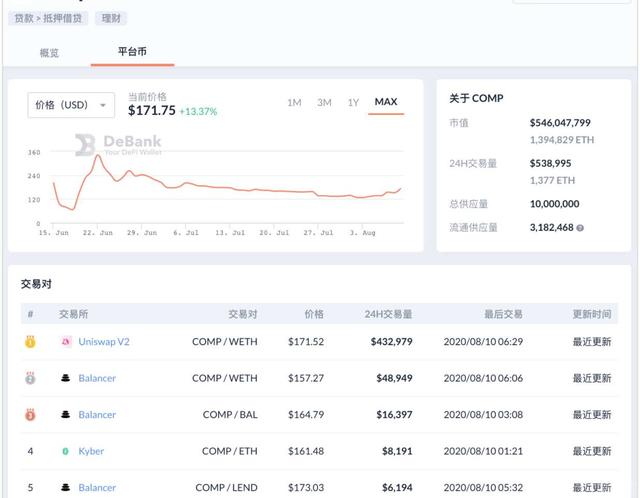Click the 2020/08/10 06:06 timestamp
The width and height of the screenshot is (640, 498).
[x=483, y=378]
